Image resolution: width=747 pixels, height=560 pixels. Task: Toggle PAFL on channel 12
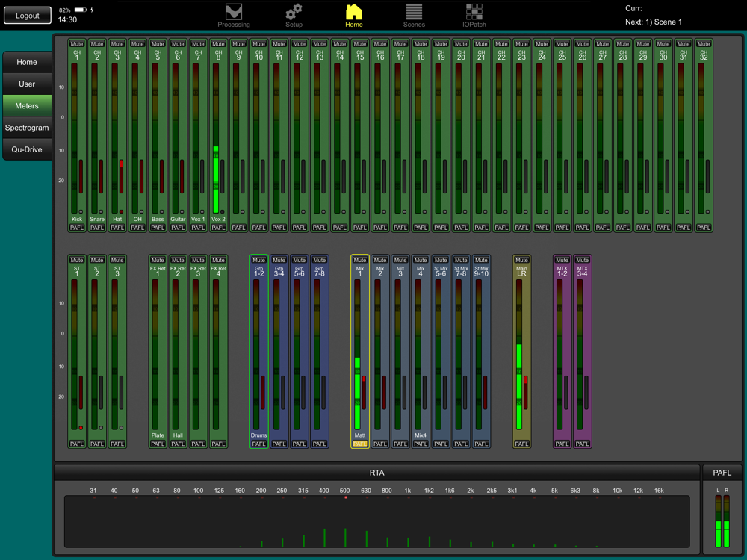click(300, 228)
